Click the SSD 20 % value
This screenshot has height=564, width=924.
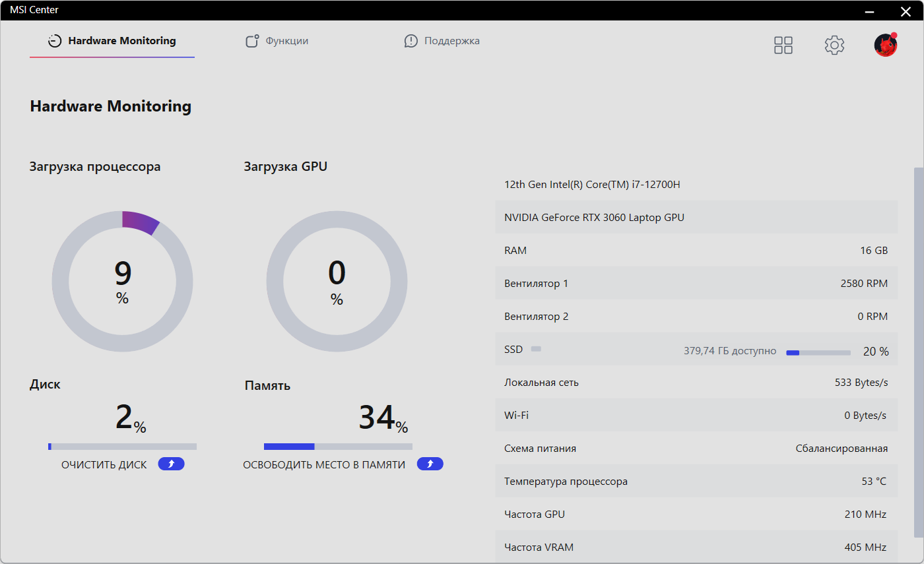876,352
